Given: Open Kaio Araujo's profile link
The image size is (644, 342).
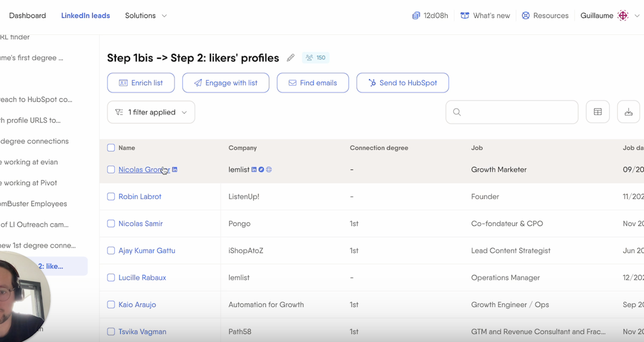Looking at the screenshot, I should click(137, 304).
